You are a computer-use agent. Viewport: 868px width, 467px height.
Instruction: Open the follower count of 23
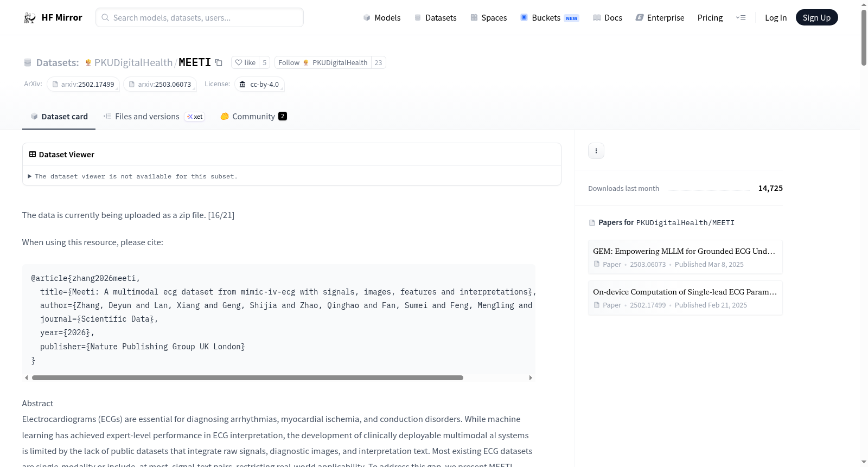tap(379, 62)
